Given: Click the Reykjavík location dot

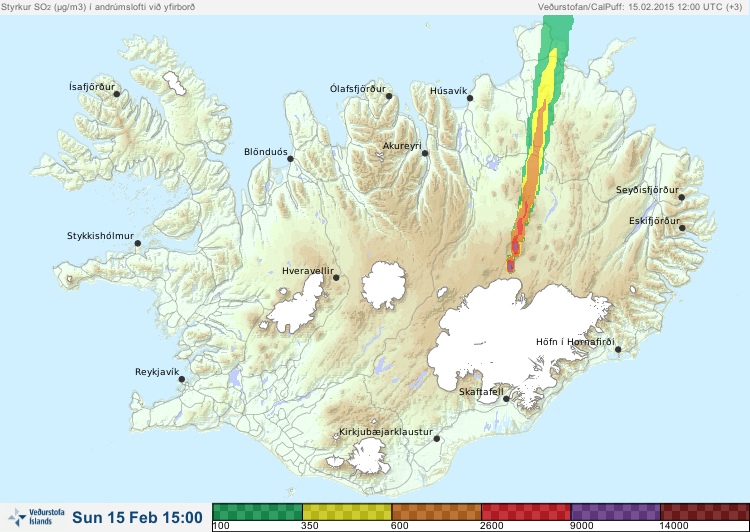Looking at the screenshot, I should pos(182,379).
